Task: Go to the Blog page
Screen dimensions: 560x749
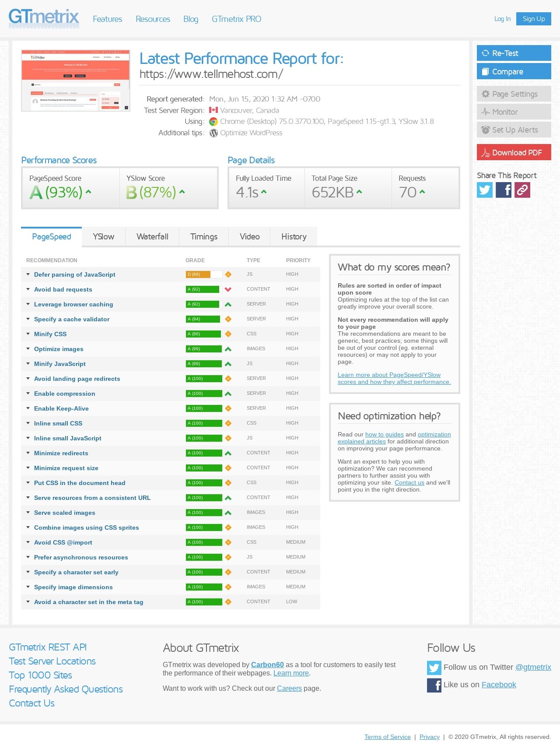Action: [x=191, y=19]
